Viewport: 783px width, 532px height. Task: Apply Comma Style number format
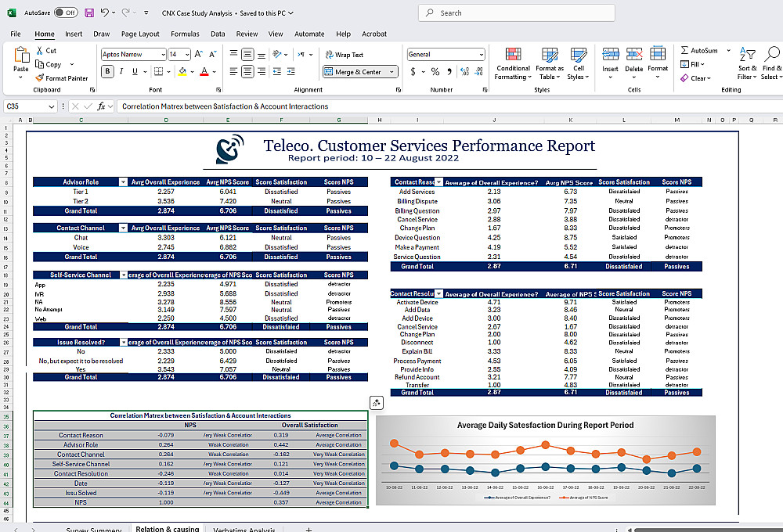pyautogui.click(x=449, y=72)
